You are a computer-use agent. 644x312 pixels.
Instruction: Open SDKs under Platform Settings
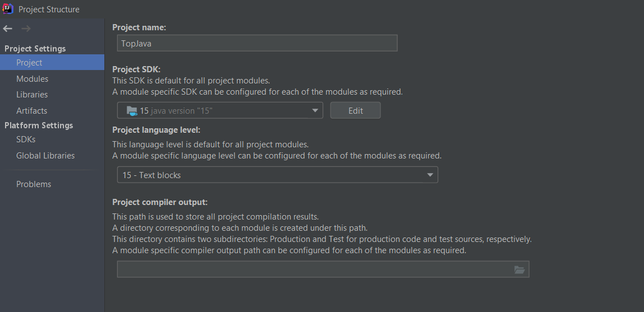coord(26,139)
